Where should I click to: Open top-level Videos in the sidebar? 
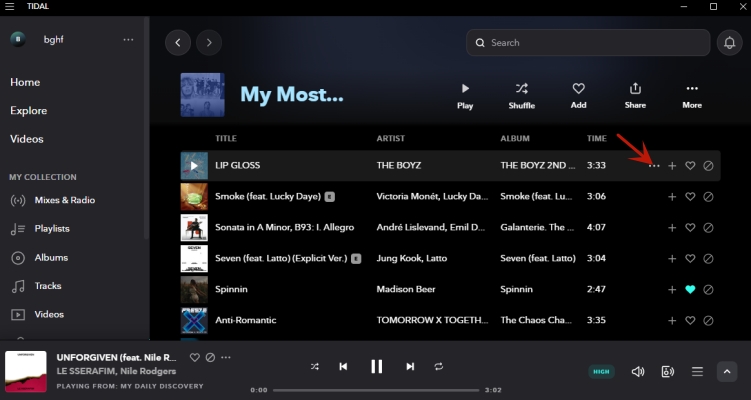click(x=27, y=139)
